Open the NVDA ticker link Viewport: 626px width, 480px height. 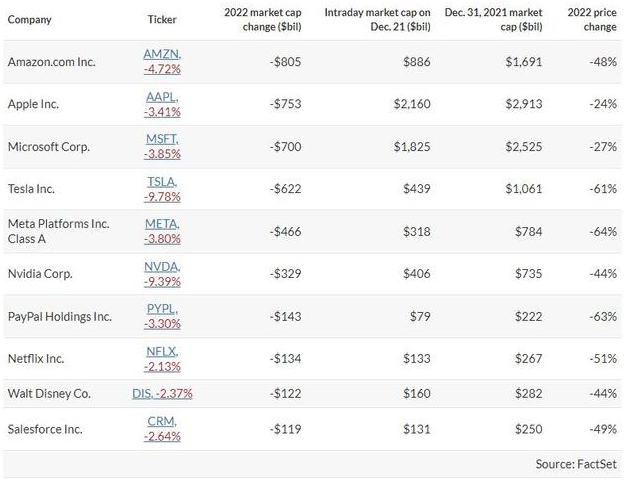tap(161, 264)
